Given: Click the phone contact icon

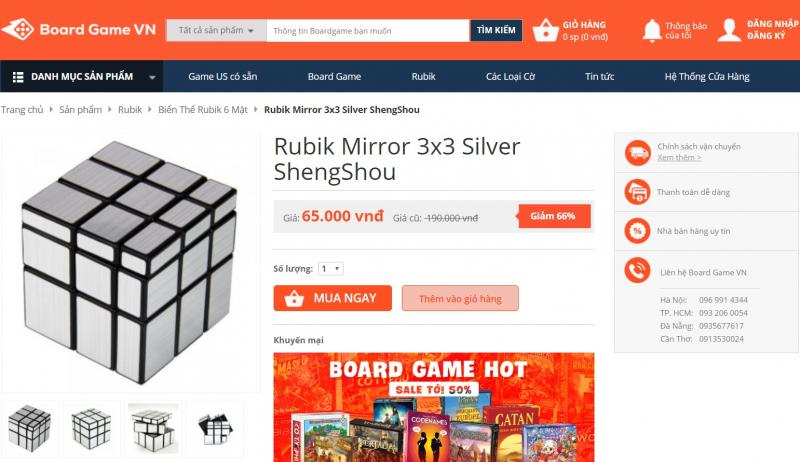Looking at the screenshot, I should click(x=637, y=270).
